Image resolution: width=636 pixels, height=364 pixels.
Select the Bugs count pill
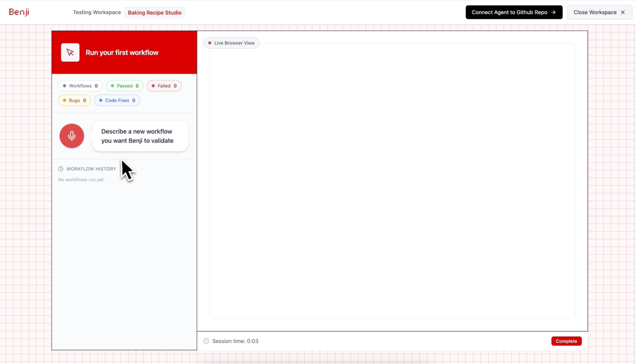74,100
